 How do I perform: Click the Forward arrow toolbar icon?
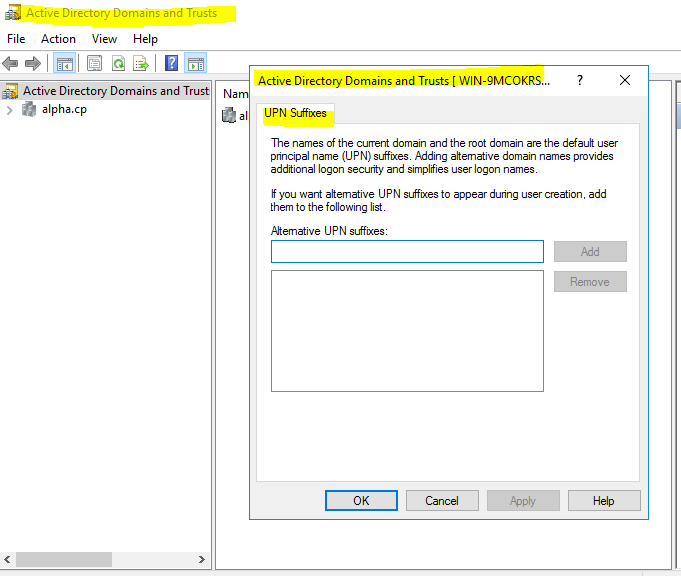point(33,64)
